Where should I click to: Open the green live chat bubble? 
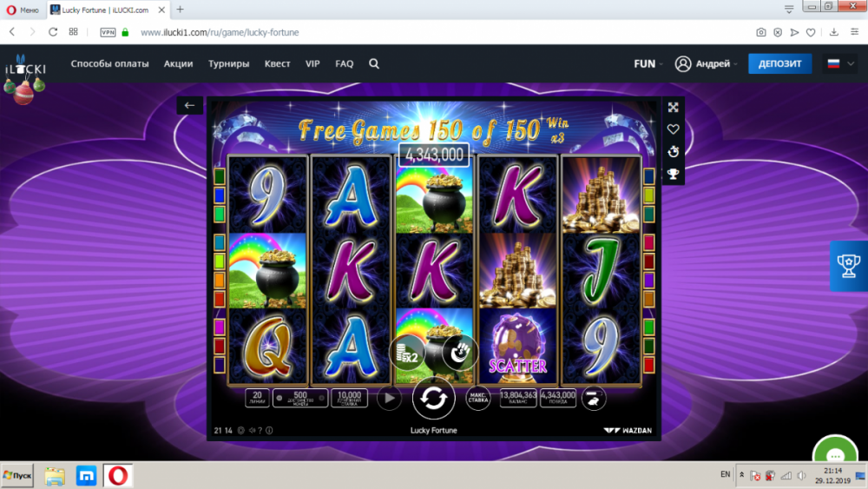pos(835,452)
